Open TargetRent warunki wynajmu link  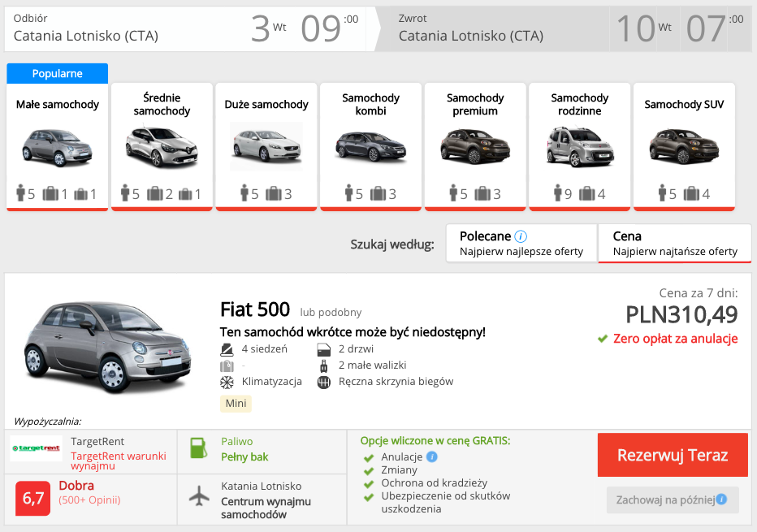point(119,461)
